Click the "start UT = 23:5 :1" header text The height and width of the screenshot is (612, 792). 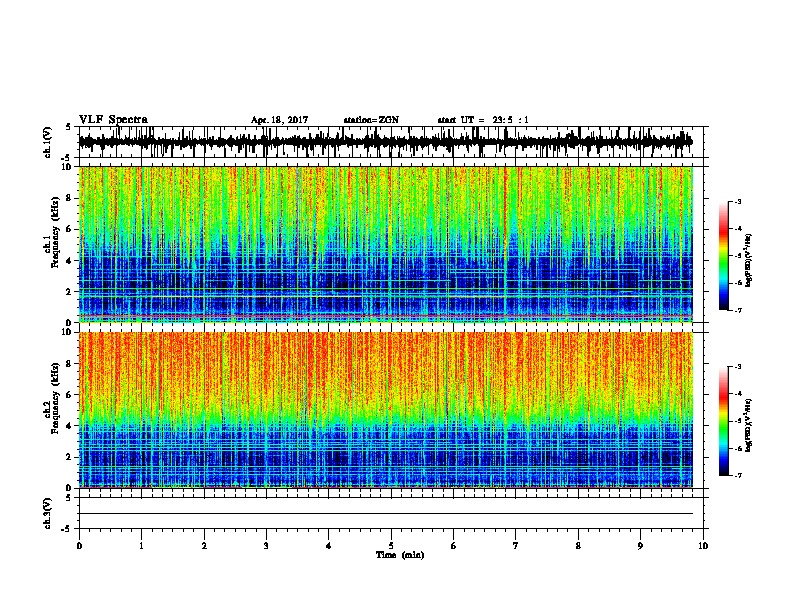[483, 120]
